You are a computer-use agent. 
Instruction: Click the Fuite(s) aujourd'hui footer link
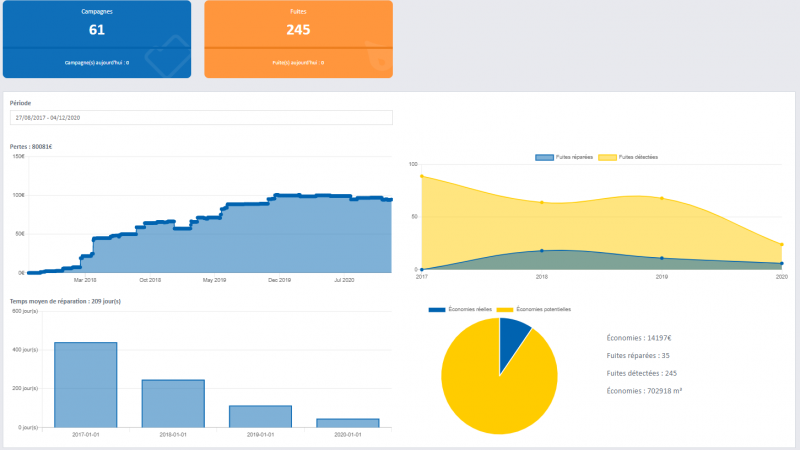(298, 62)
